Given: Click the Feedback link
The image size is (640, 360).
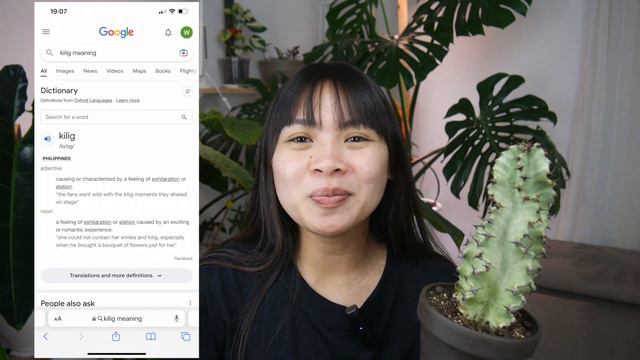Looking at the screenshot, I should click(x=183, y=258).
